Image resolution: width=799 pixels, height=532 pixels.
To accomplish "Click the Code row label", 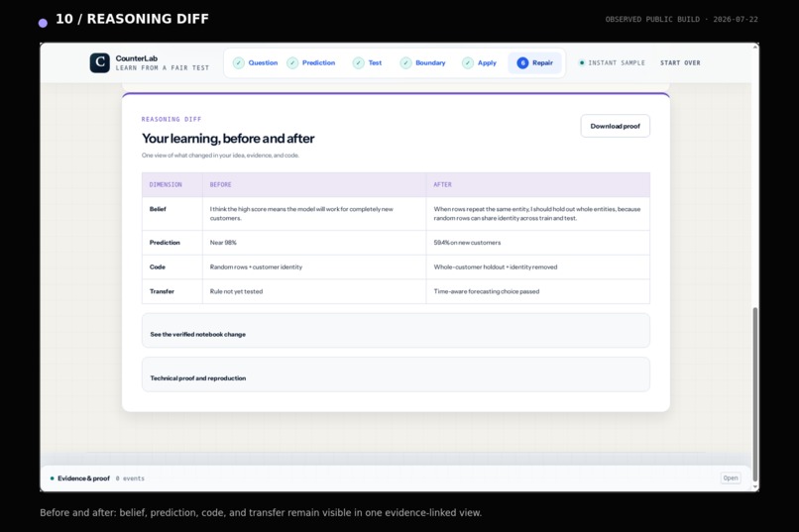I will [x=158, y=267].
